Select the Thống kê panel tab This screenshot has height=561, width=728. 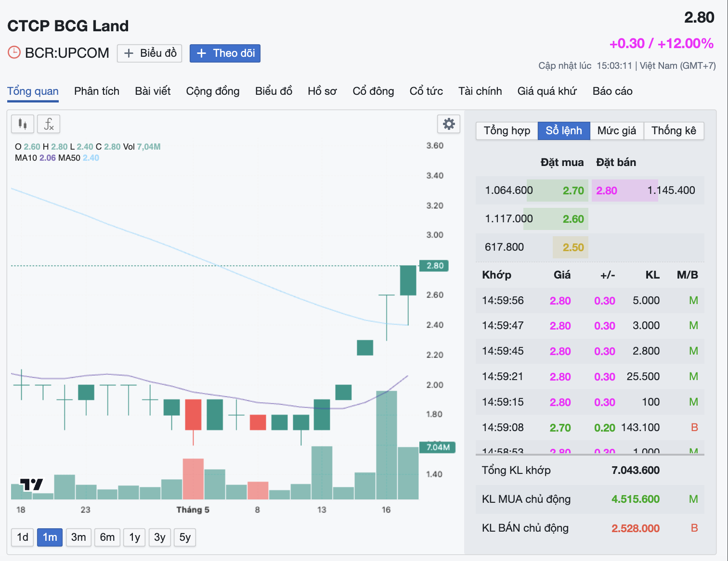674,131
